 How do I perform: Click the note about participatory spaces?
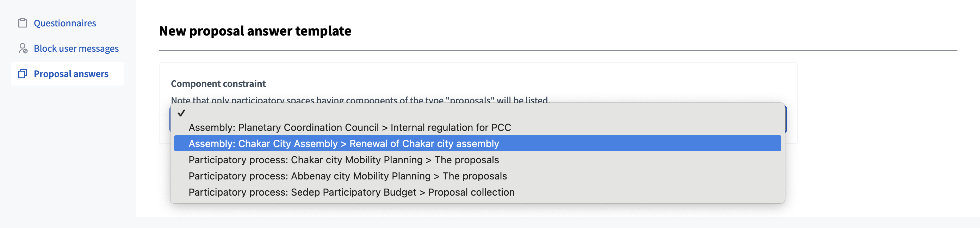click(x=360, y=99)
